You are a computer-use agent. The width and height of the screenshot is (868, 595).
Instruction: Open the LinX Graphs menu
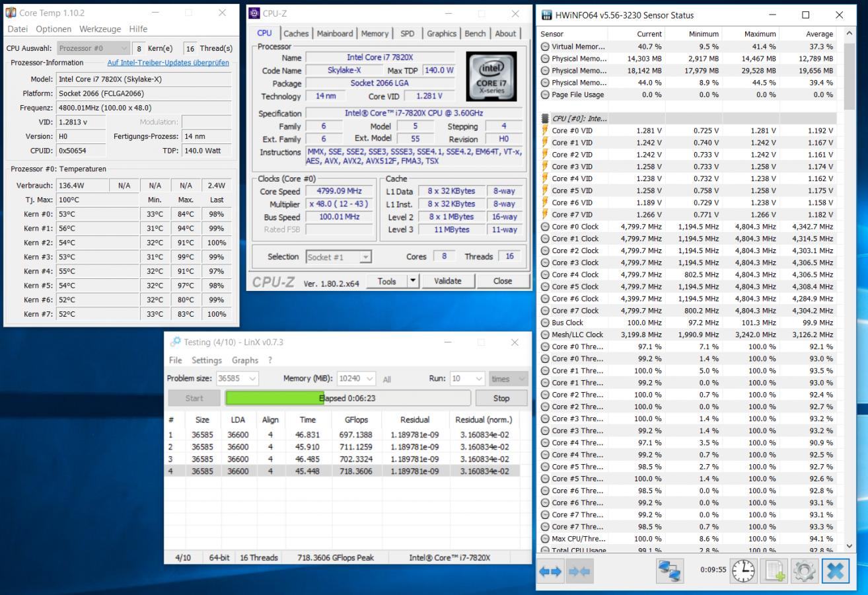click(x=245, y=360)
